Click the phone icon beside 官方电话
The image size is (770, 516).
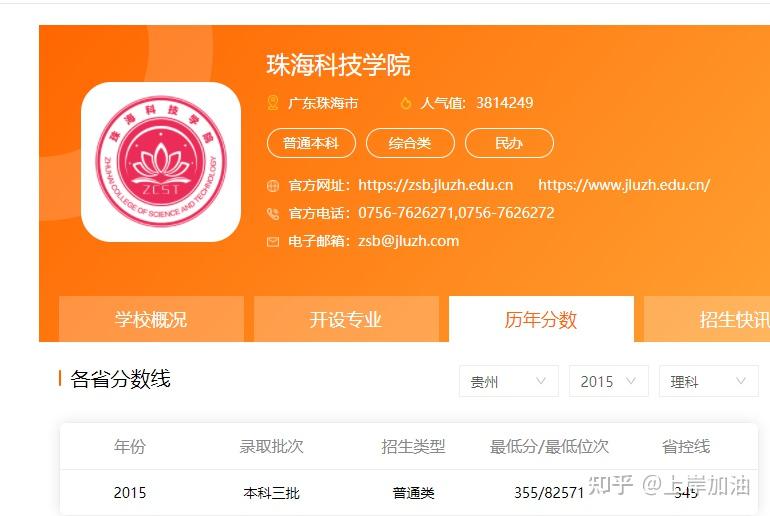[273, 214]
